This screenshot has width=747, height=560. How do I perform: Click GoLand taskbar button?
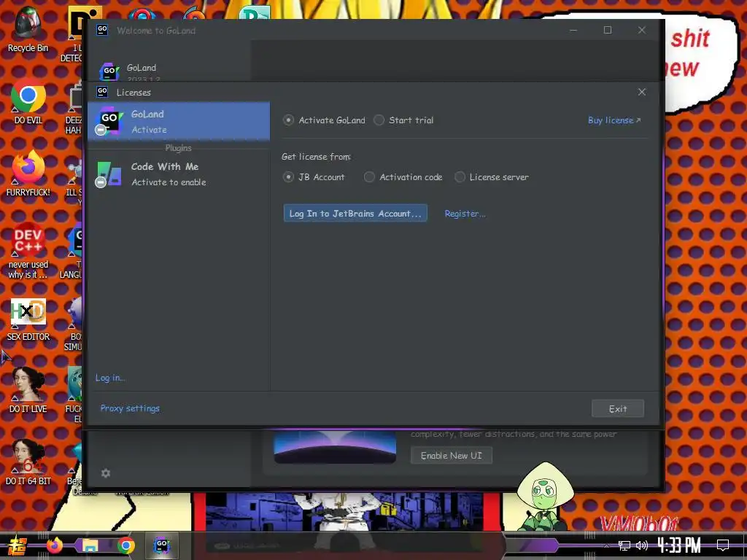coord(161,545)
